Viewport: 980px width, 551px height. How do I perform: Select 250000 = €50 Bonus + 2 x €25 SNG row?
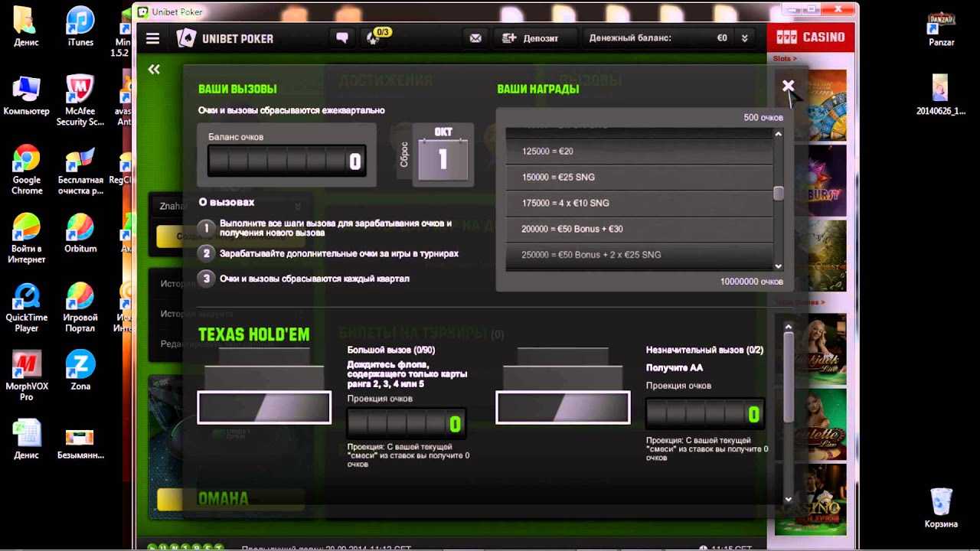pos(639,254)
